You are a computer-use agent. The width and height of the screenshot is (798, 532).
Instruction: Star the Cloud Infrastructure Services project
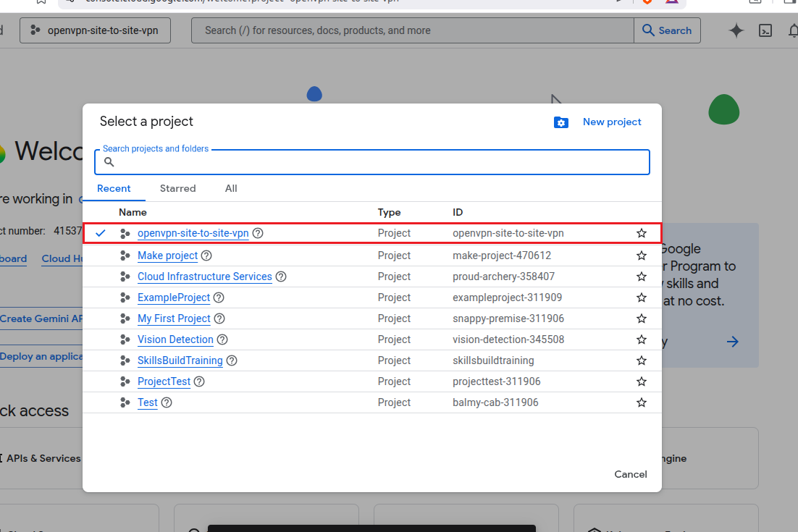tap(642, 276)
